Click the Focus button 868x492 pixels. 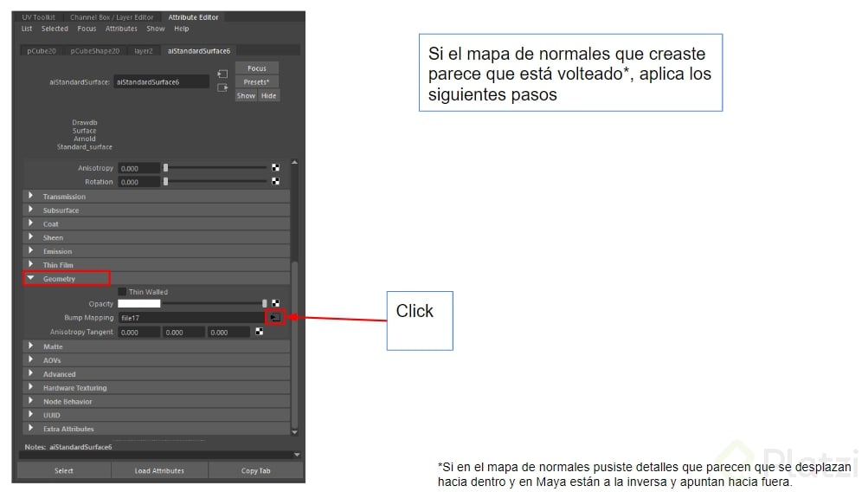[257, 68]
